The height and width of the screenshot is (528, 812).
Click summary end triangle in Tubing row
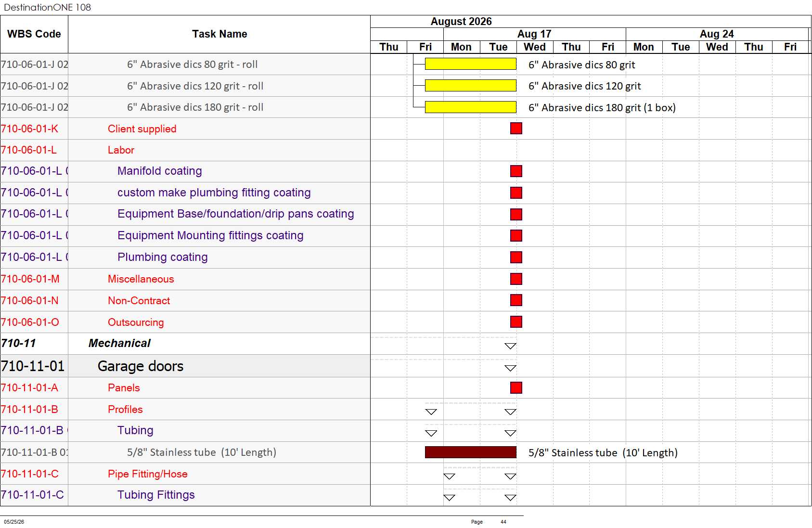tap(510, 433)
